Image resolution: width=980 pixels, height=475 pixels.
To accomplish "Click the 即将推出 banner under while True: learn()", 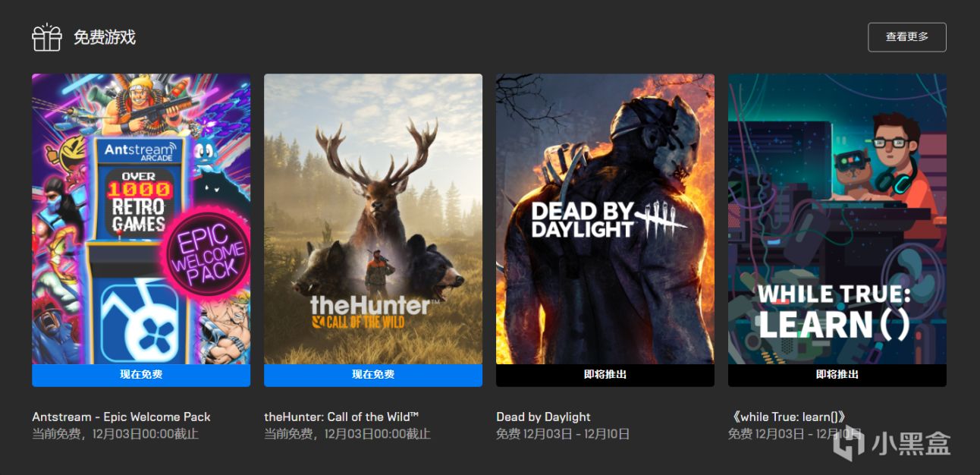I will point(837,375).
